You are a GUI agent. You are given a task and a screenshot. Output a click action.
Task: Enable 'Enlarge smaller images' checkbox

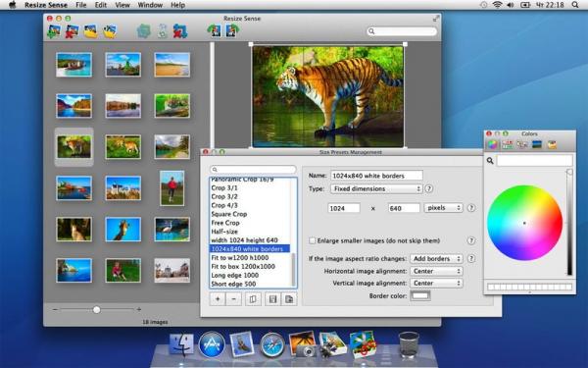pos(312,240)
